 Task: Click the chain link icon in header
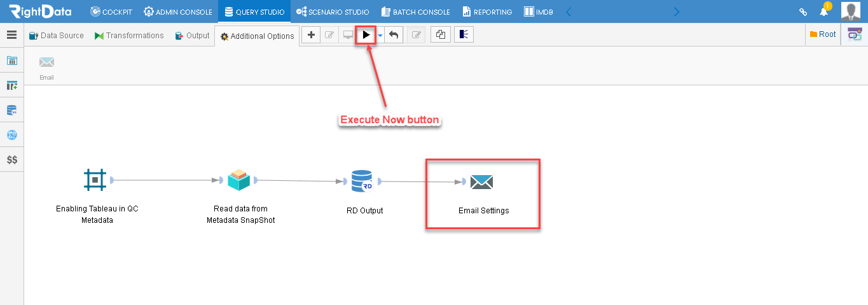click(803, 11)
